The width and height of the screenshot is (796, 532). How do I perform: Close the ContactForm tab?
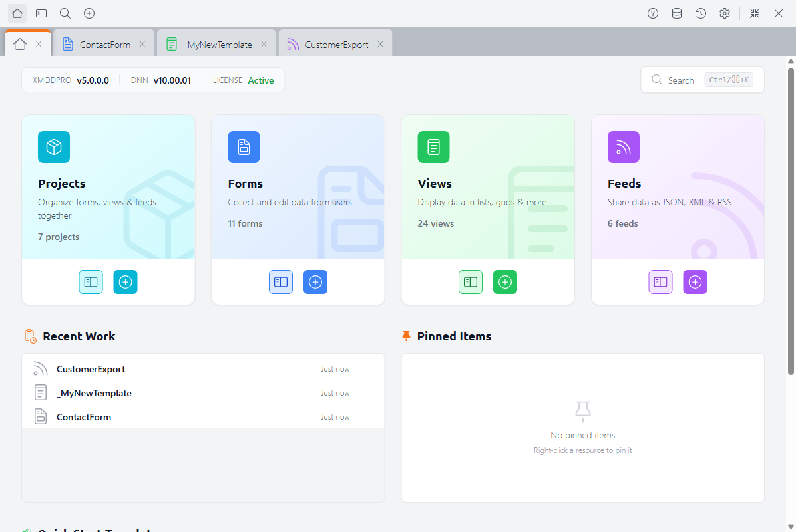[x=142, y=44]
